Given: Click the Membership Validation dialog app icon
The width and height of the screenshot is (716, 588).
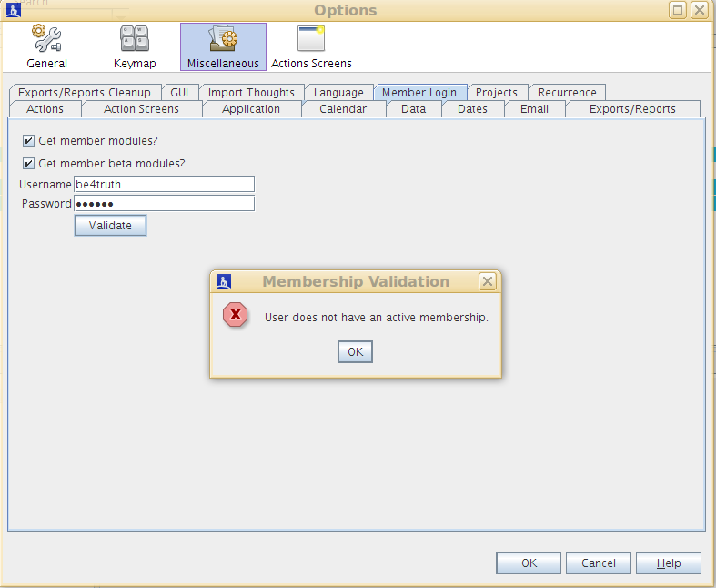Looking at the screenshot, I should [x=224, y=281].
